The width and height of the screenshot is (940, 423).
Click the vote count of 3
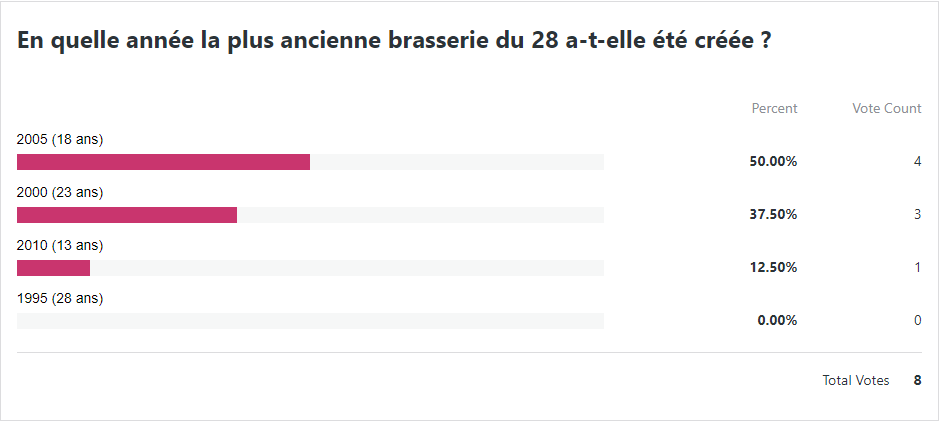pos(917,215)
